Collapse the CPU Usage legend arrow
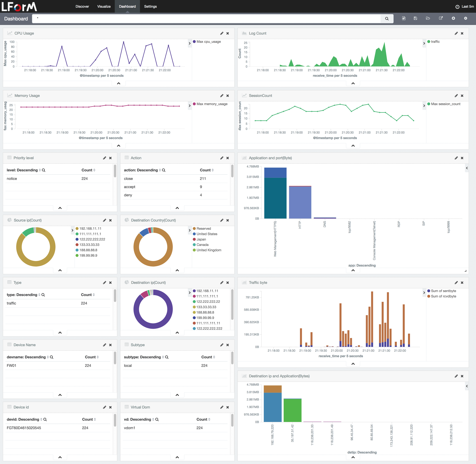476x464 pixels. (190, 43)
